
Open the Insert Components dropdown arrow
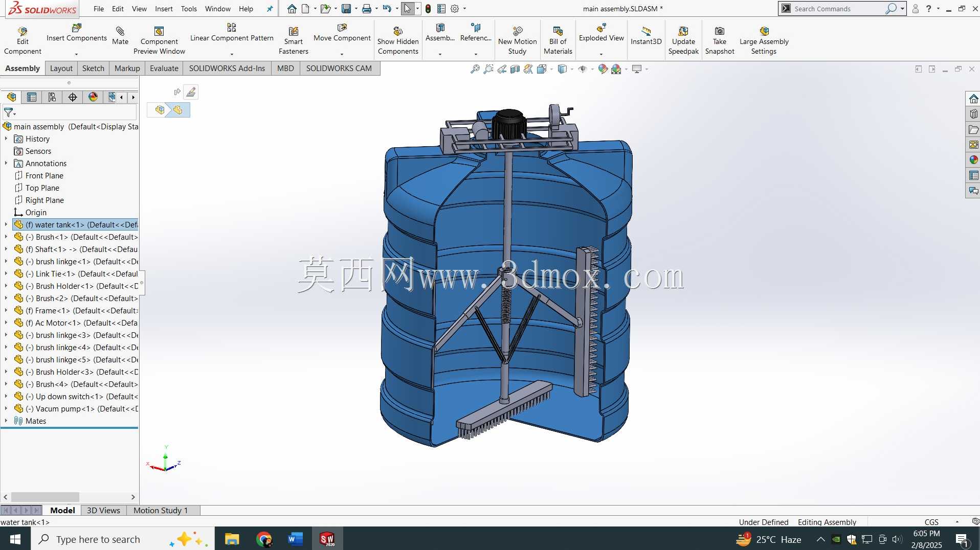click(x=77, y=54)
